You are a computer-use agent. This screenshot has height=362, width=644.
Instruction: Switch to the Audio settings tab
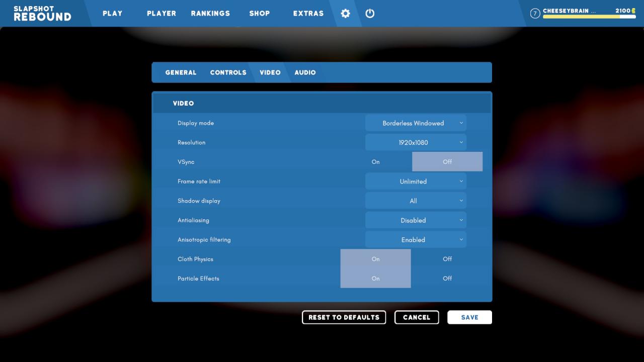(x=305, y=72)
